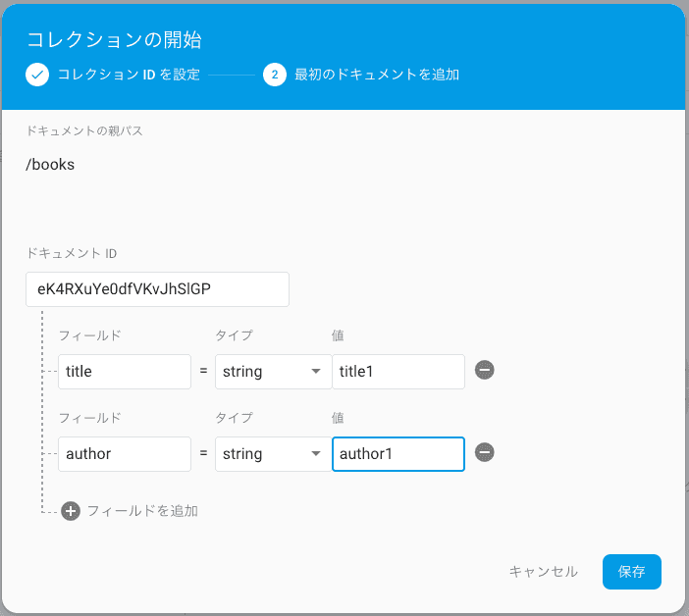Remove the author field row
Viewport: 689px width, 616px height.
485,452
